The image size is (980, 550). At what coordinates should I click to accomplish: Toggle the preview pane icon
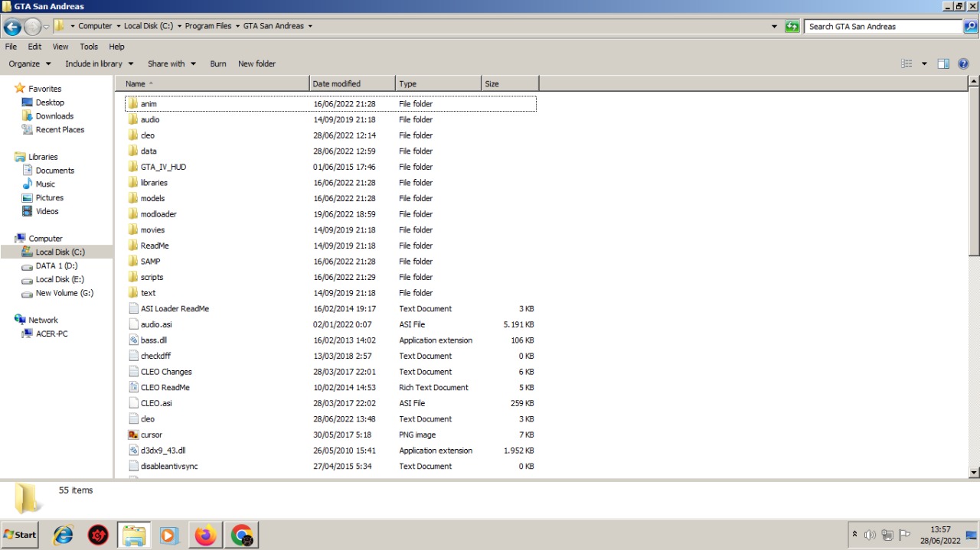[x=943, y=63]
